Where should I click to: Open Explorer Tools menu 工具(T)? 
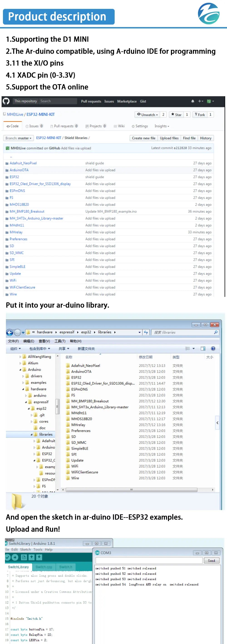click(x=60, y=341)
